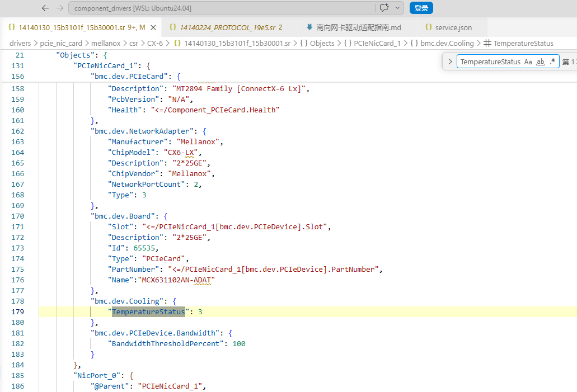The width and height of the screenshot is (577, 392).
Task: Open the chat sparkle icon
Action: [384, 8]
